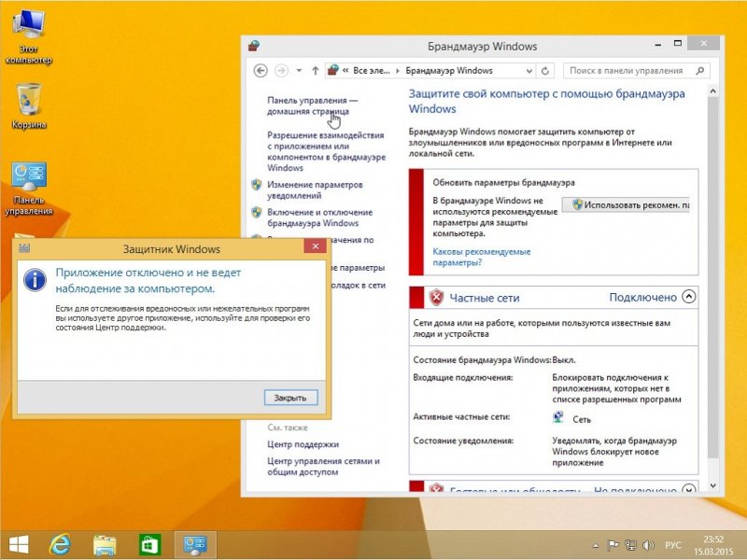Go back in the Брандмауэр Windows window
Screen dimensions: 747x560
point(261,71)
